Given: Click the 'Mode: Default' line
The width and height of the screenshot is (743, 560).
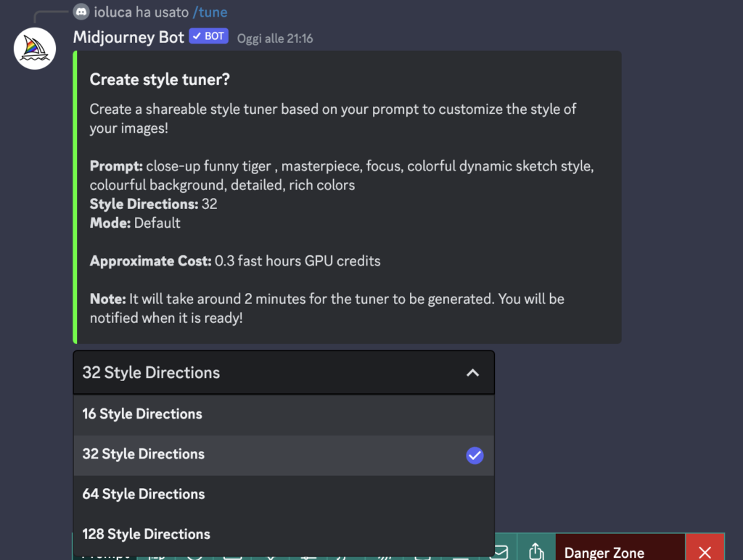Looking at the screenshot, I should click(135, 223).
